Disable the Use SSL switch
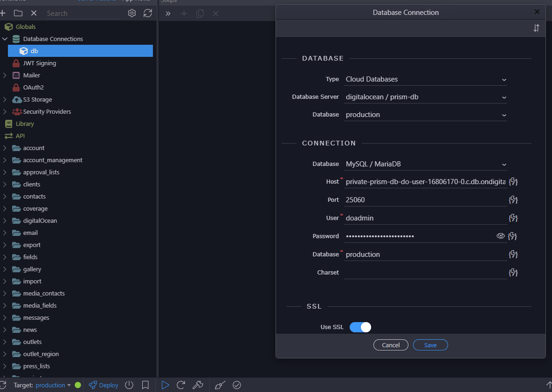552x392 pixels. [x=360, y=327]
